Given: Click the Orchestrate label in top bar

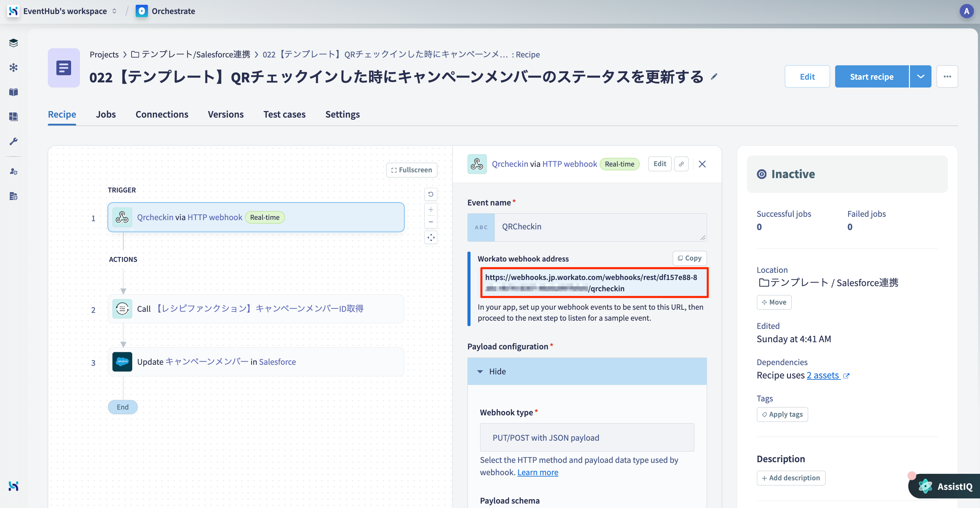Looking at the screenshot, I should (173, 11).
